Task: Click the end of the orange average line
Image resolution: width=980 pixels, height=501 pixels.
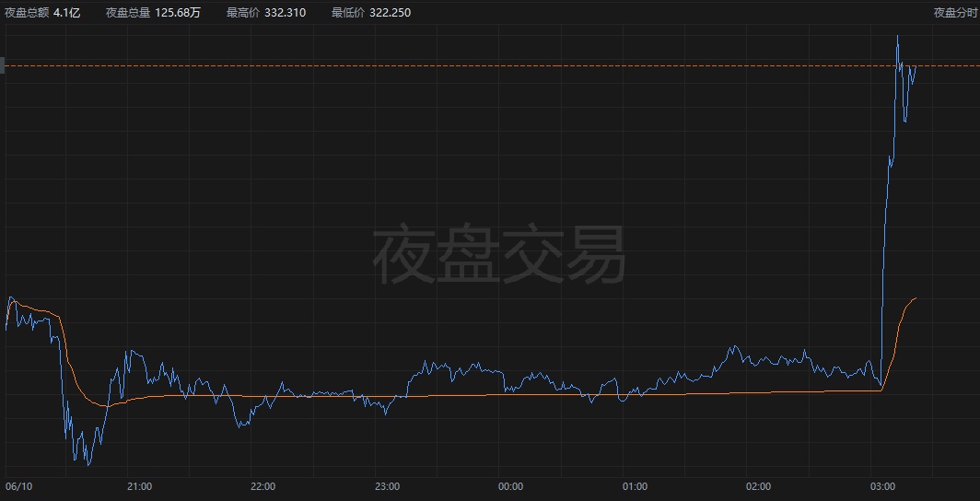Action: coord(916,298)
